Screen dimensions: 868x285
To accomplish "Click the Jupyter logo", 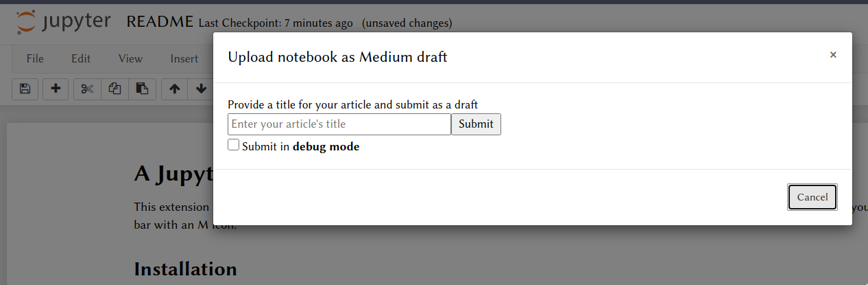I will click(x=63, y=22).
